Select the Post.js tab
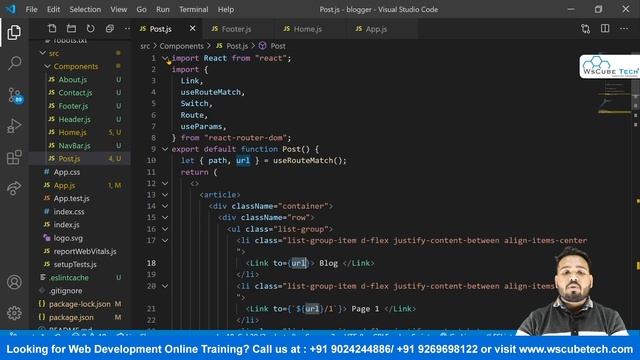This screenshot has width=640, height=360. pyautogui.click(x=160, y=29)
